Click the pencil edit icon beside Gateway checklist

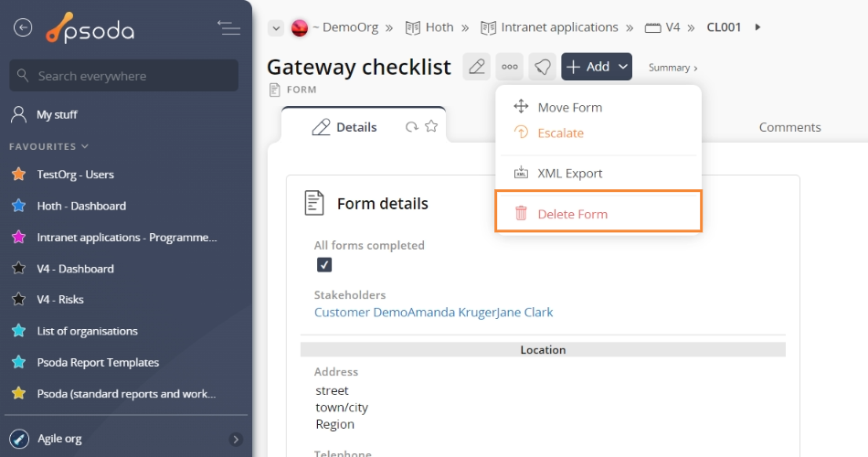(477, 67)
